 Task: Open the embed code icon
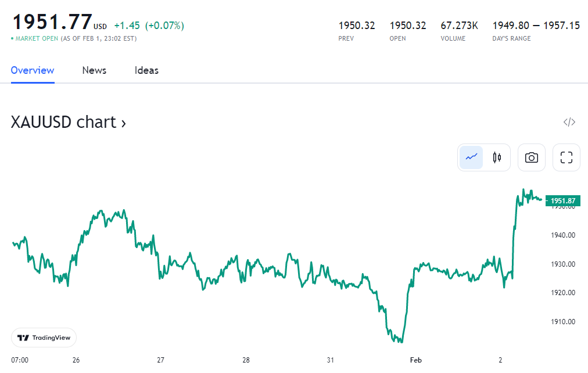(569, 122)
